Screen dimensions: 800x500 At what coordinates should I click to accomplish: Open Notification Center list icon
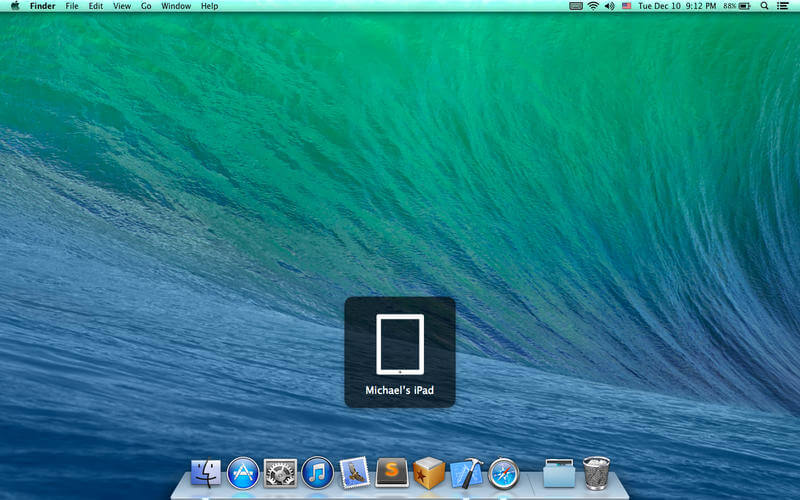click(782, 6)
